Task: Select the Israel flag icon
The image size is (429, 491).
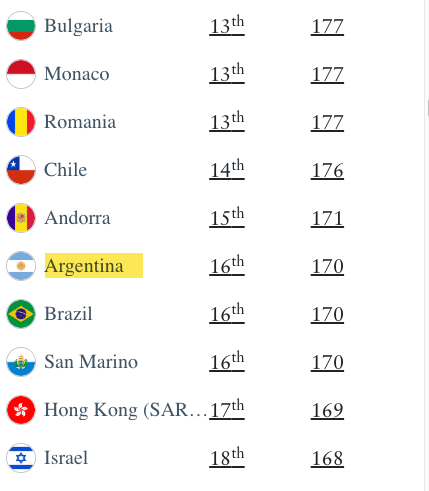Action: (21, 458)
